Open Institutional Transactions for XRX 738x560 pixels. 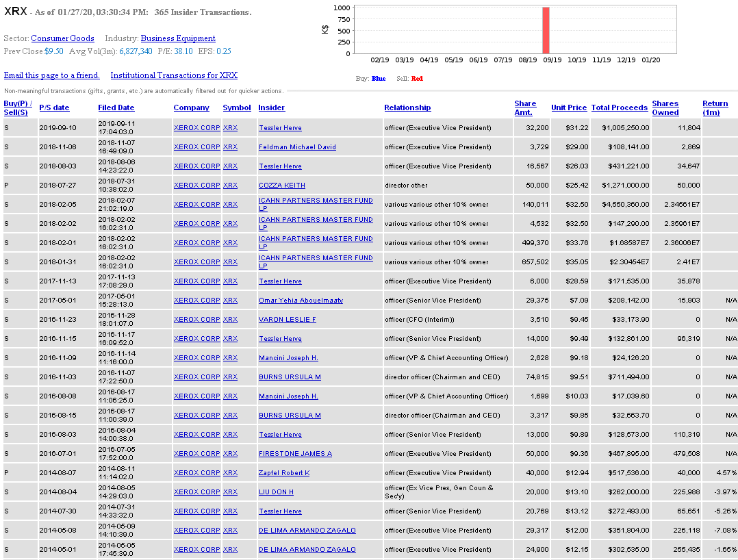tap(174, 75)
